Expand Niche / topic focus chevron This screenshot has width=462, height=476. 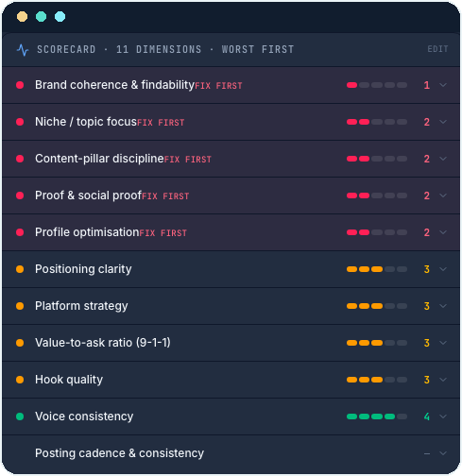point(443,122)
